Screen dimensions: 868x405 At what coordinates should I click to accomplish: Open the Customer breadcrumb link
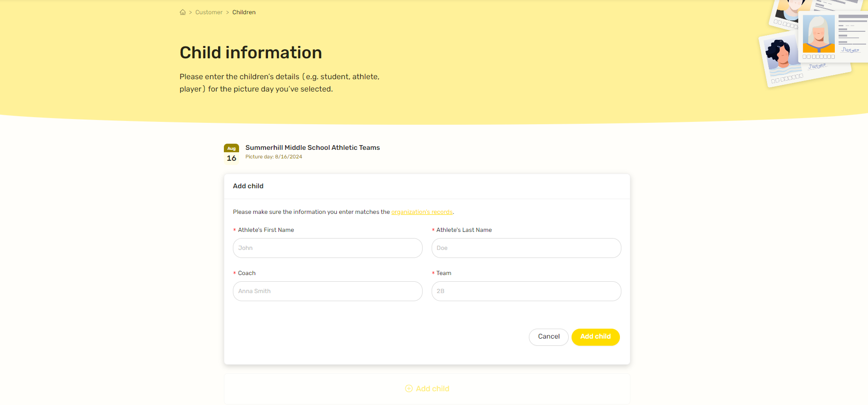click(209, 12)
